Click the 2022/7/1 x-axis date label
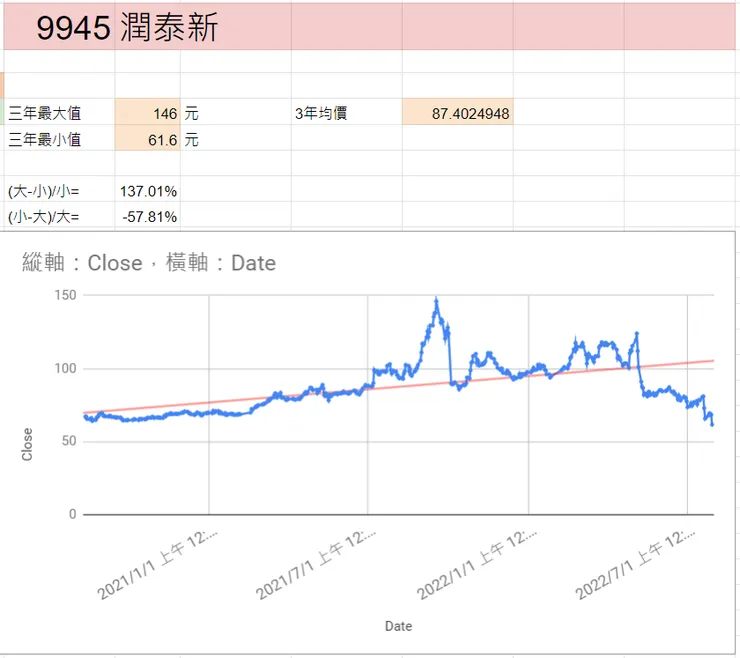Image resolution: width=740 pixels, height=658 pixels. (x=634, y=564)
